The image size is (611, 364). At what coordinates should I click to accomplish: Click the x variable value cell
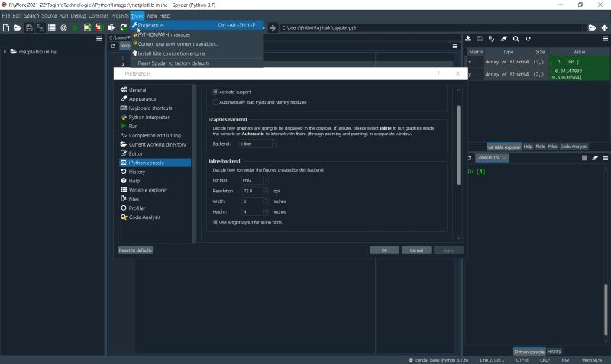pos(579,62)
